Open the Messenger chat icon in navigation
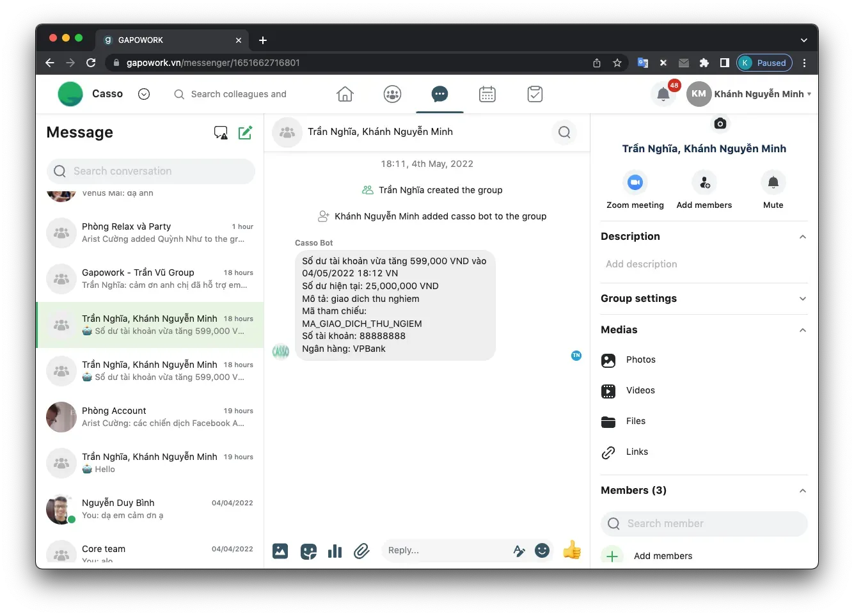Viewport: 854px width, 616px height. click(439, 95)
